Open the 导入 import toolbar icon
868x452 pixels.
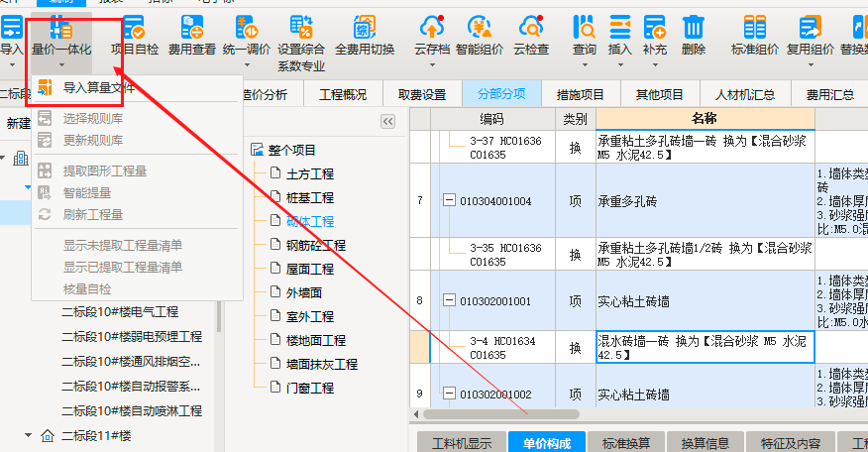[11, 28]
